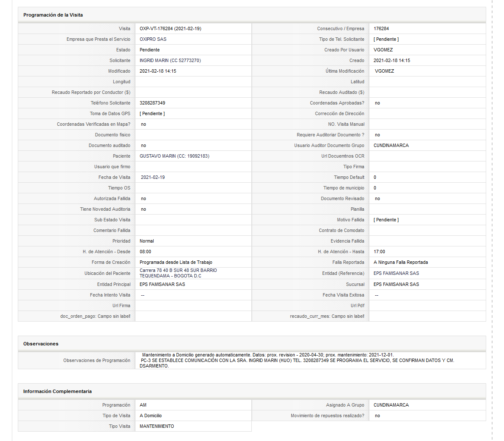Select the Creado Por Usuario VGOMEZ value
The width and height of the screenshot is (504, 441).
click(383, 50)
